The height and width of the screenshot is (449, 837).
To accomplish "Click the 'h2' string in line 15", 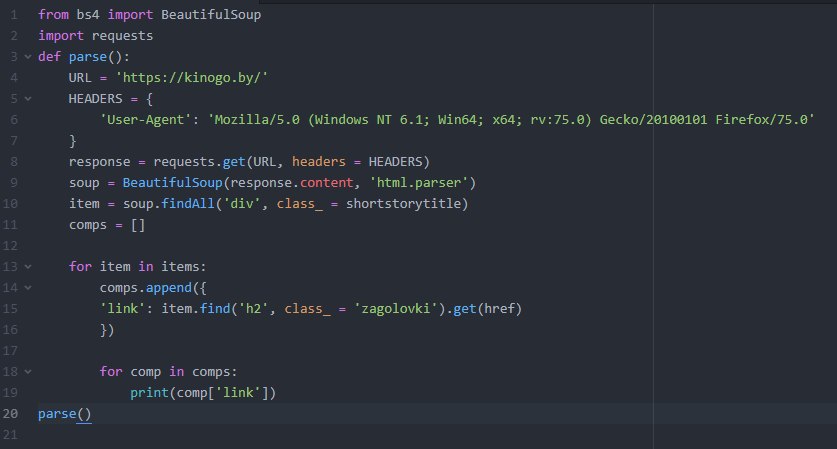I will pyautogui.click(x=253, y=309).
